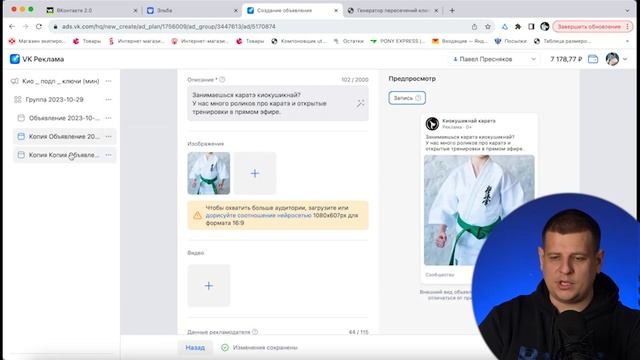
Task: Show more bookmarks via overflow chevron
Action: [x=627, y=41]
